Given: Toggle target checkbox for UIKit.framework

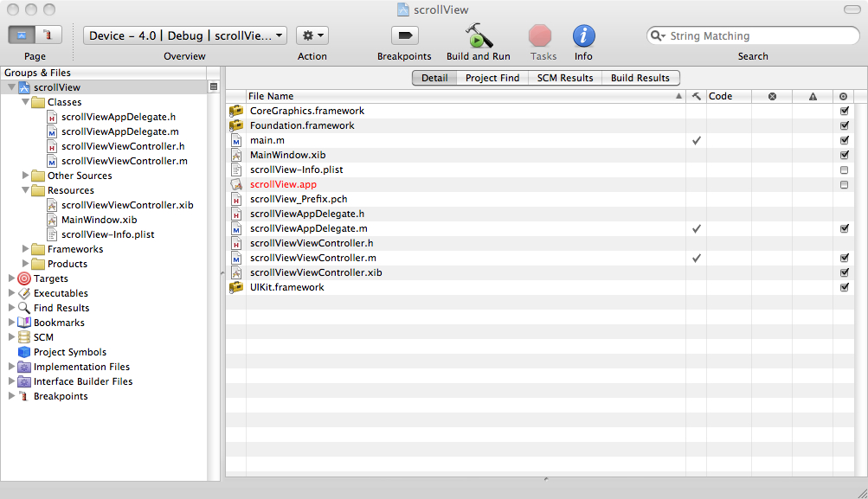Looking at the screenshot, I should [x=844, y=288].
